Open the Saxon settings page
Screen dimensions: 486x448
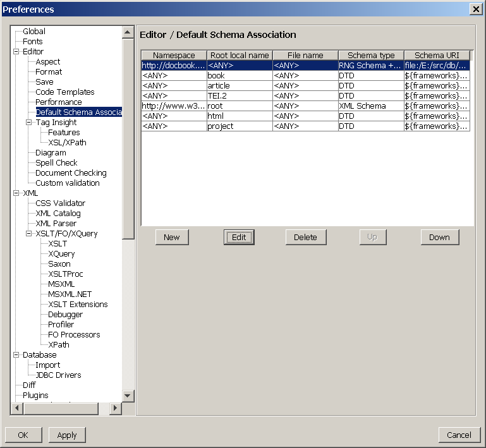pyautogui.click(x=59, y=264)
